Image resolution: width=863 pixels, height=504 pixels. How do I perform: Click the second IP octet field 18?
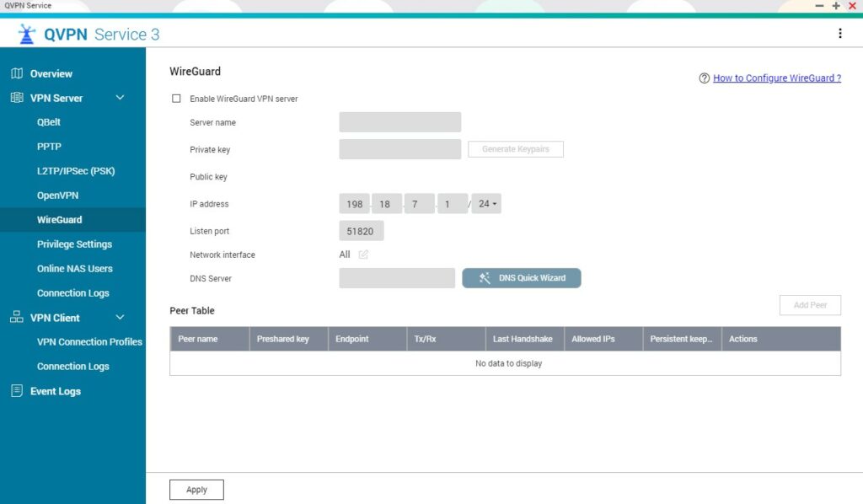387,204
